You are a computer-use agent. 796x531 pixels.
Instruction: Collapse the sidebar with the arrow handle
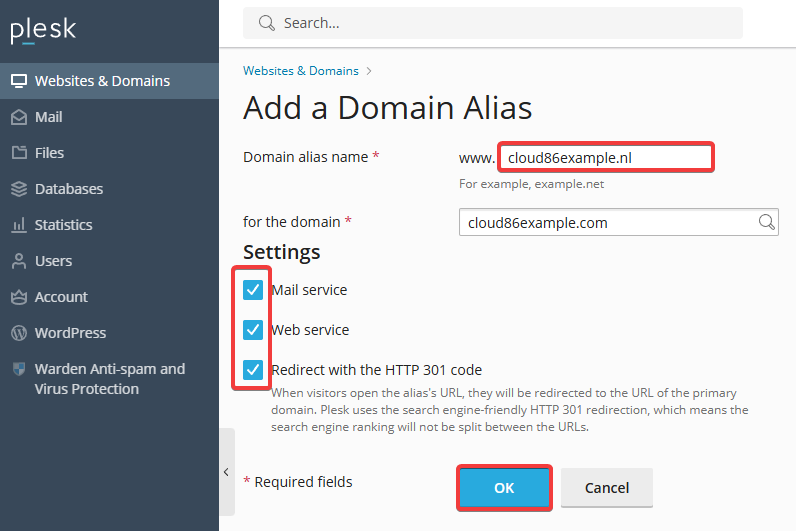click(x=226, y=472)
